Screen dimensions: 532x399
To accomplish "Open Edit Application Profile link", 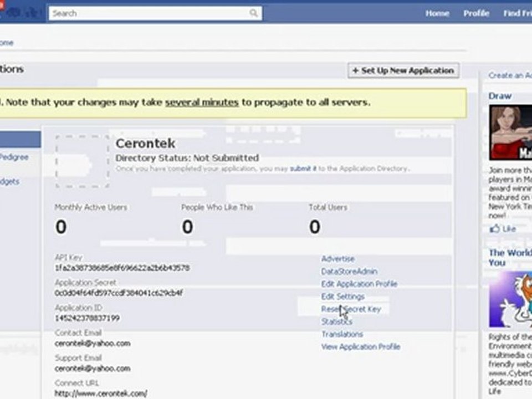I will [359, 284].
